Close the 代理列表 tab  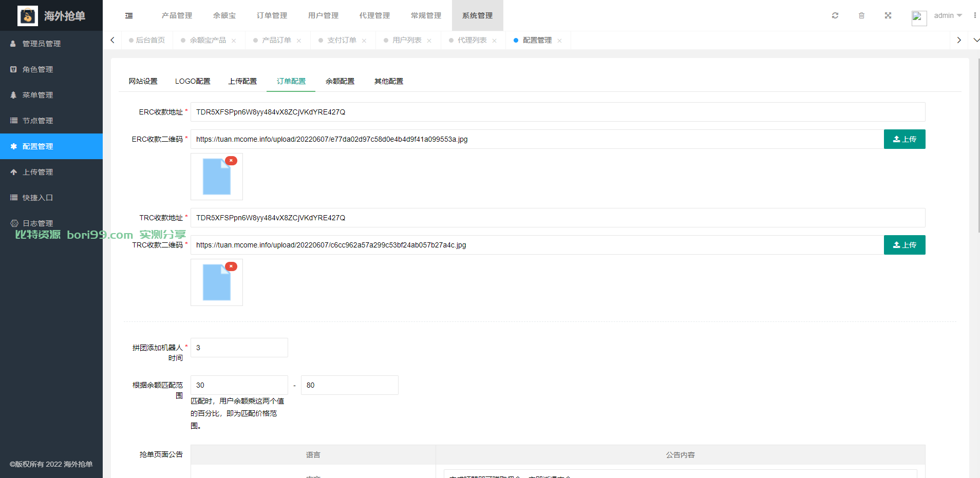click(495, 41)
